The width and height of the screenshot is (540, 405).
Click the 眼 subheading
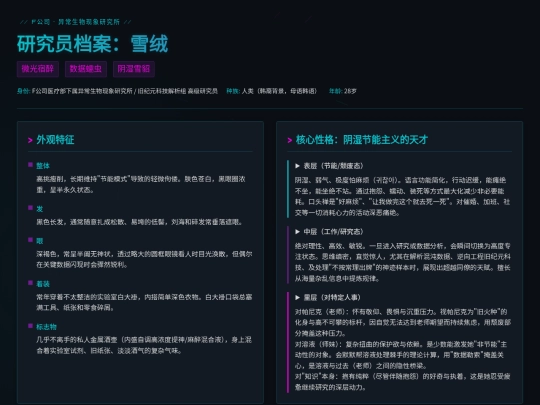[x=40, y=241]
